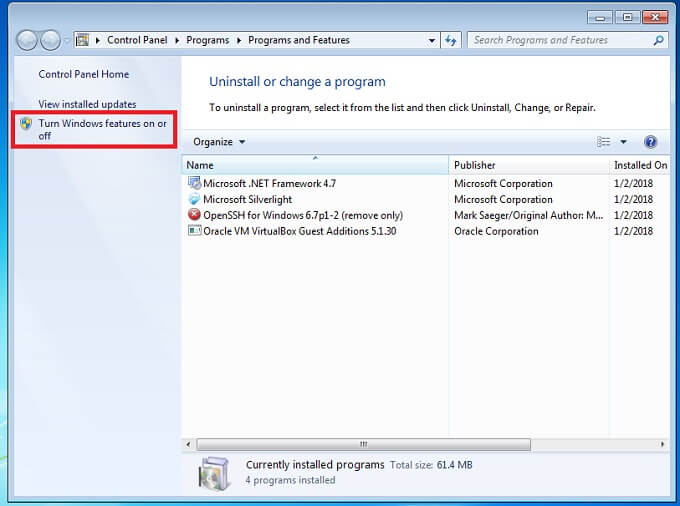This screenshot has height=506, width=680.
Task: Expand the arrow after Control Panel breadcrumb
Action: 177,40
